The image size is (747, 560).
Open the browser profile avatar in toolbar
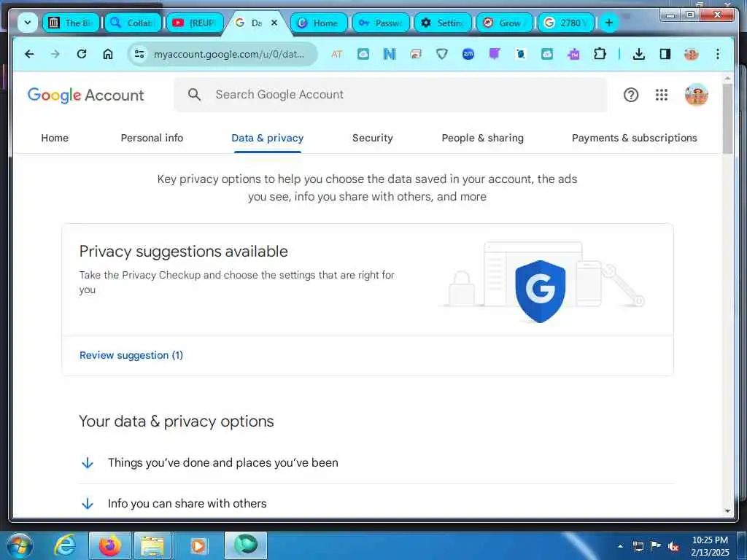[x=692, y=54]
